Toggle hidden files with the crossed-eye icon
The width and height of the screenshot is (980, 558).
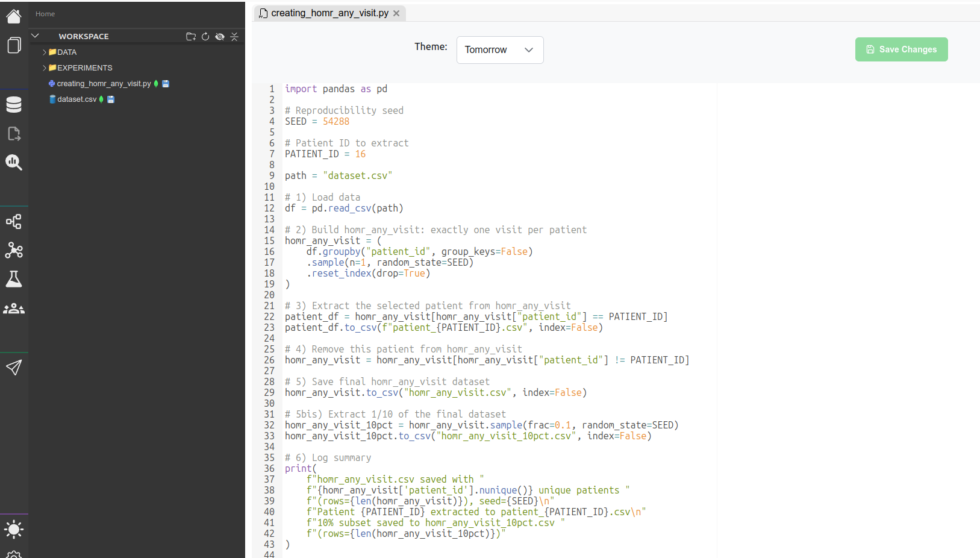click(220, 37)
